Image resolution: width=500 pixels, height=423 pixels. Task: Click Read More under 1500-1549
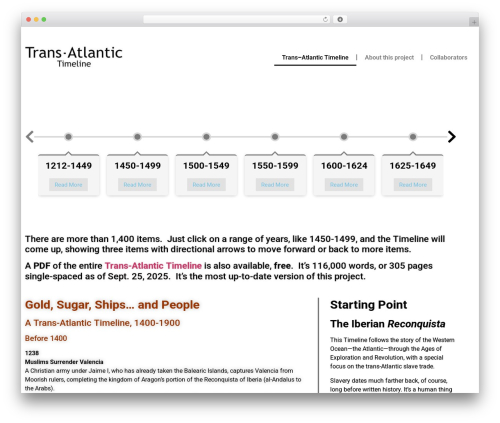(x=206, y=185)
